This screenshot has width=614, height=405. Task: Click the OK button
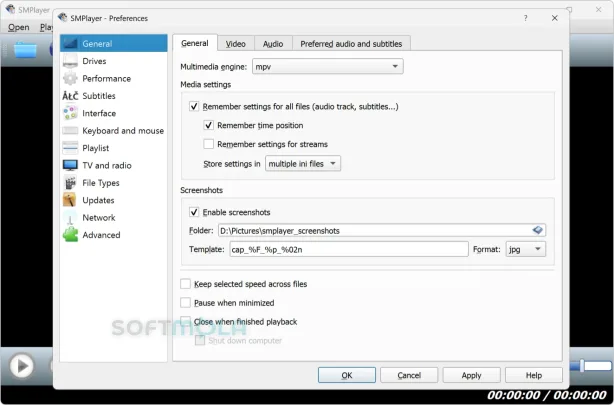click(x=347, y=375)
